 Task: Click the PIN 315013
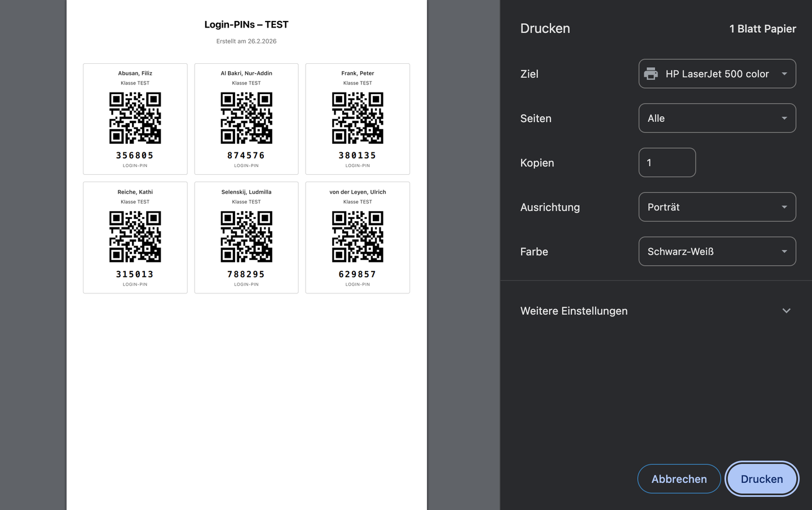135,274
